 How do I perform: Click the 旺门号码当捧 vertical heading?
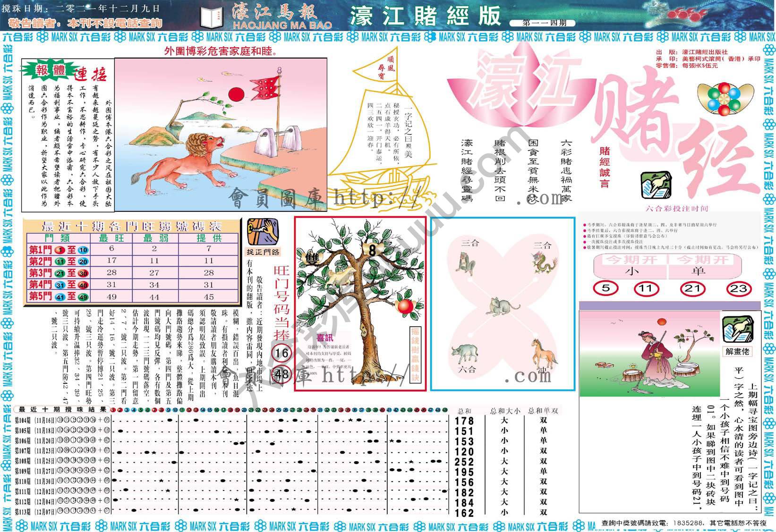pos(281,302)
